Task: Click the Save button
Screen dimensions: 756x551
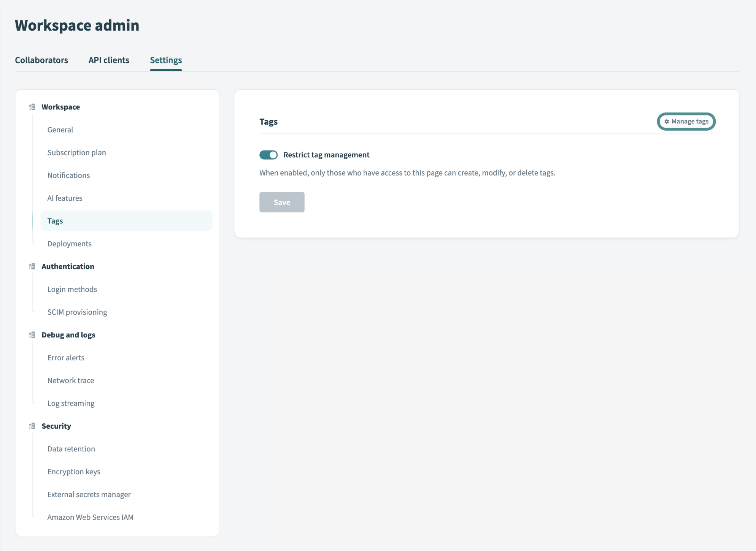Action: click(282, 202)
